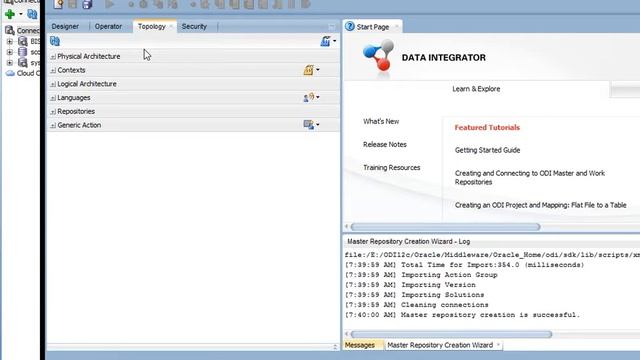
Task: Close the Topology tab
Action: pyautogui.click(x=171, y=27)
